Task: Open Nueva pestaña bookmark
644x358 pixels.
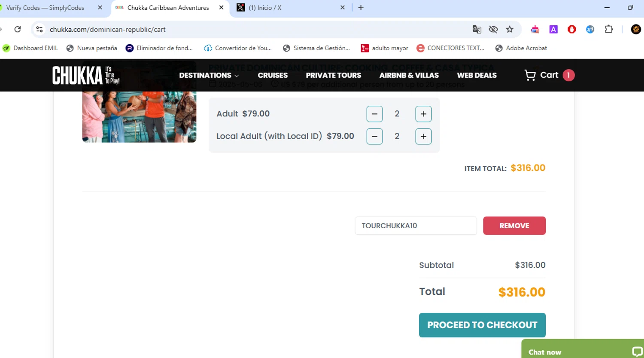Action: (92, 48)
